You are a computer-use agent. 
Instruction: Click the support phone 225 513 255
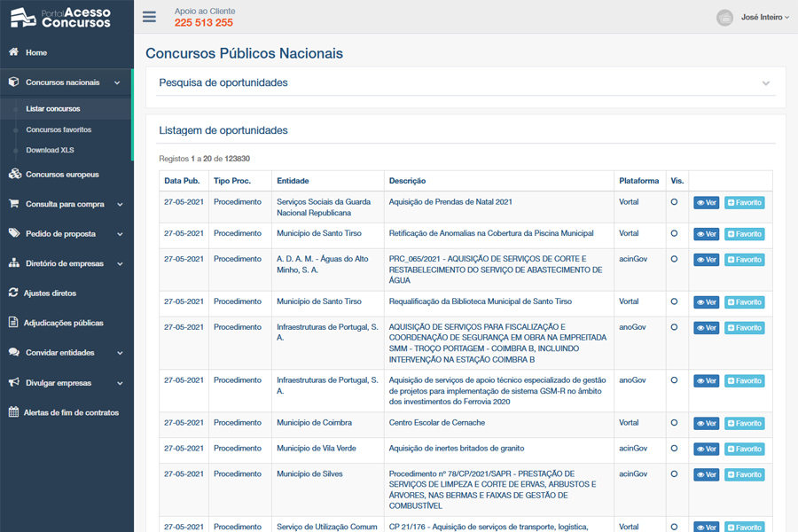204,22
